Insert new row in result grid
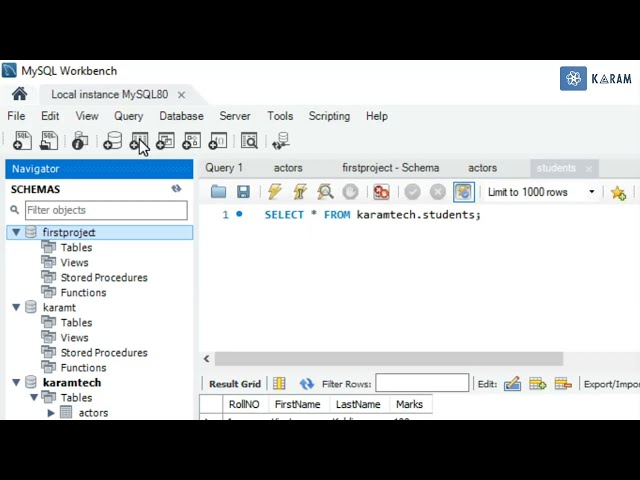This screenshot has width=640, height=480. click(538, 384)
